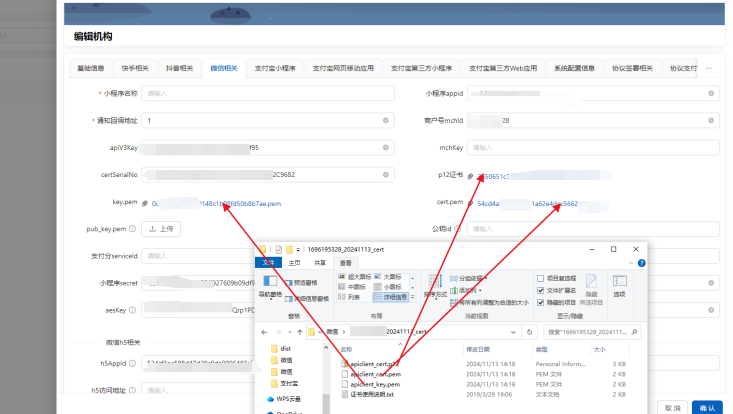
Task: Open Explorer's 共享 ribbon tab
Action: [320, 263]
